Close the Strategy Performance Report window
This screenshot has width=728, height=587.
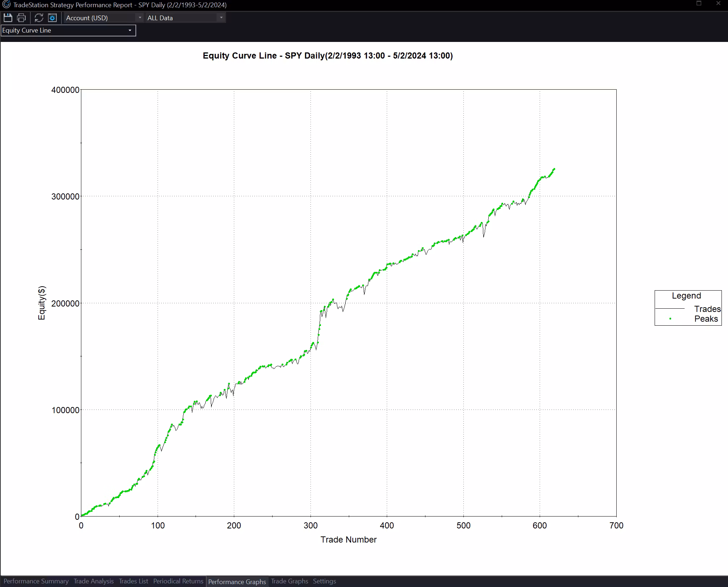click(718, 4)
